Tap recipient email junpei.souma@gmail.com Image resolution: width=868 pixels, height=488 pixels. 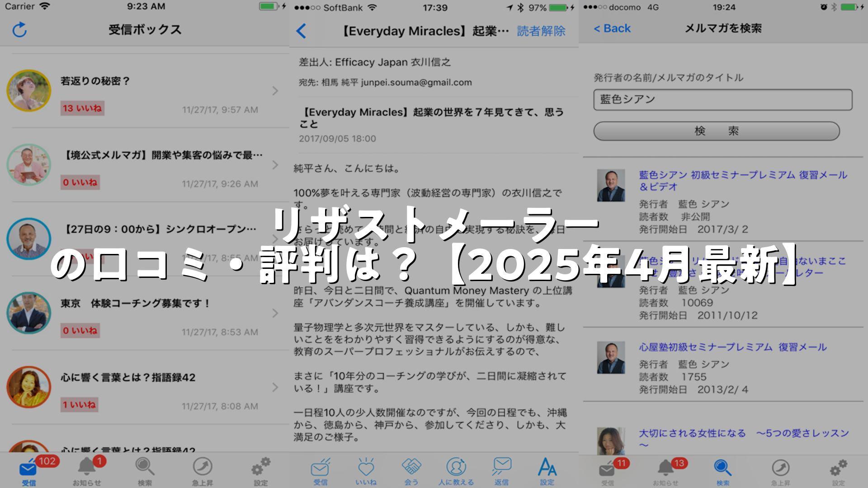tap(416, 83)
